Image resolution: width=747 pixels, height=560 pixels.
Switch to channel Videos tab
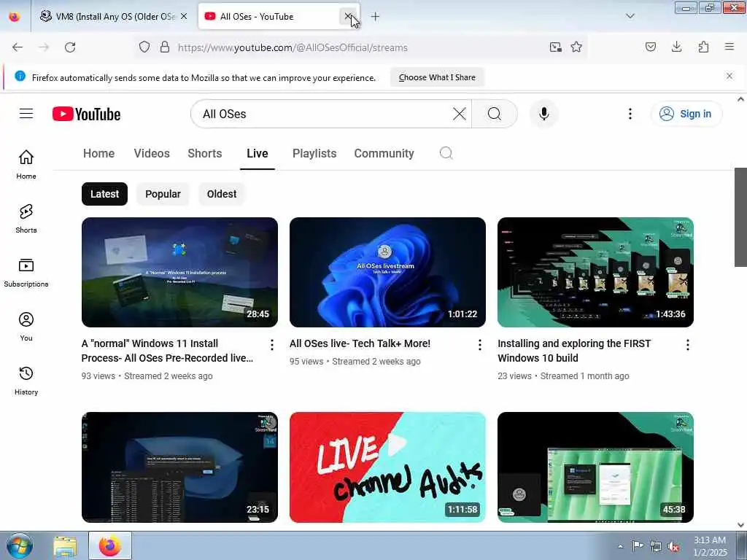click(152, 153)
